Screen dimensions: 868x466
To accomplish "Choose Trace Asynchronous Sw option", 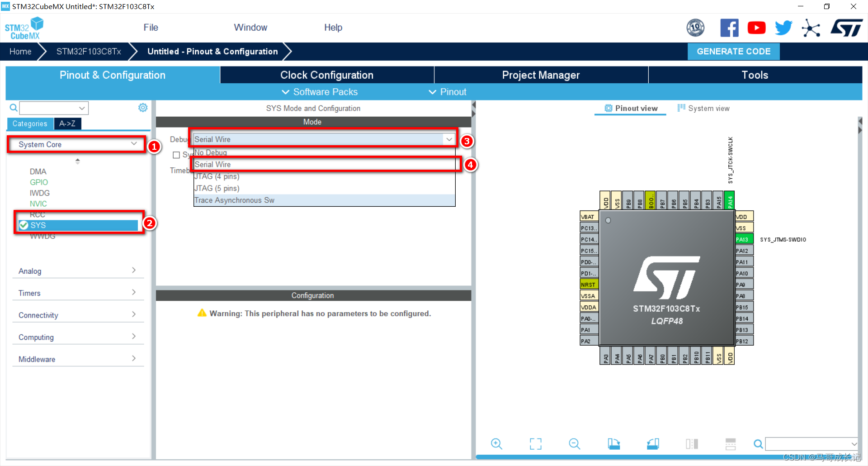I will (324, 200).
